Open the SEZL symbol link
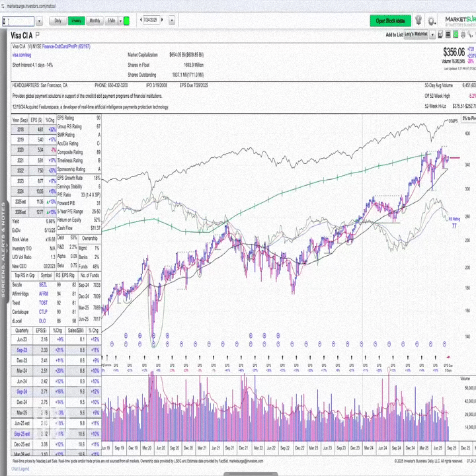The height and width of the screenshot is (476, 476). pos(43,285)
